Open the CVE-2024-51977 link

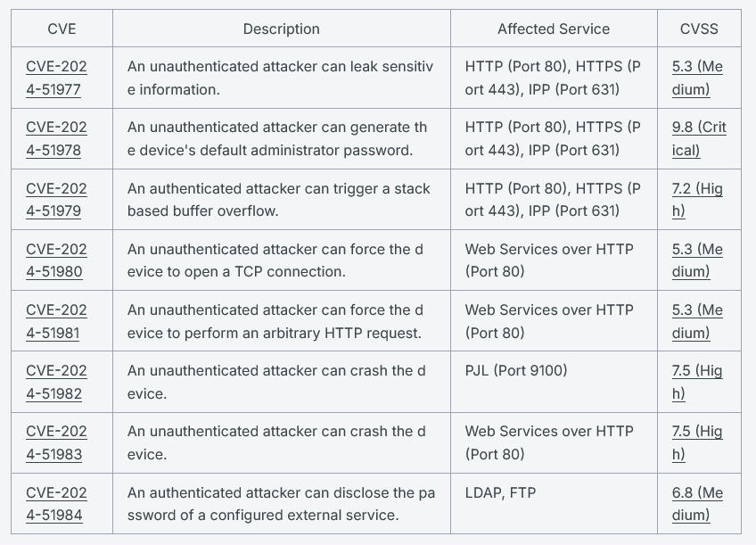pos(56,78)
